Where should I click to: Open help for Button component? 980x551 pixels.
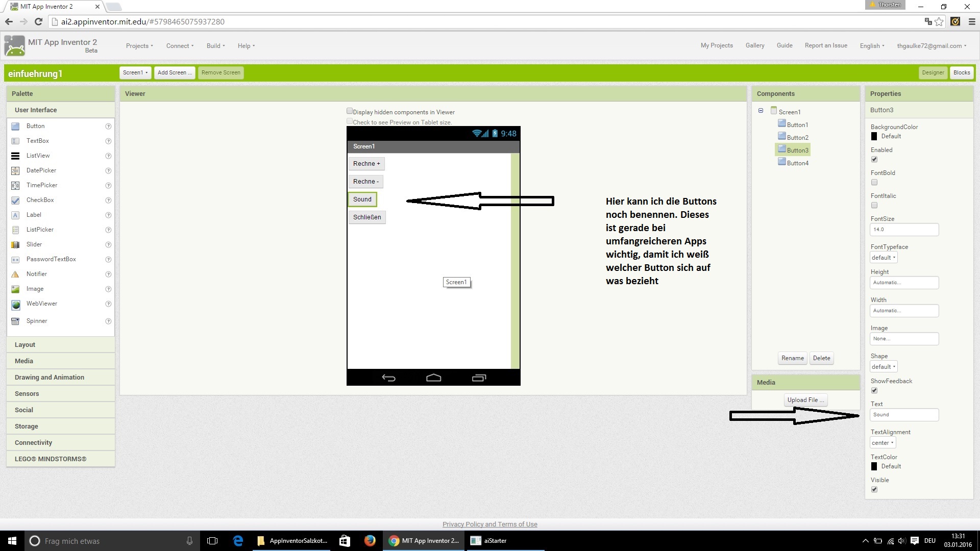(x=108, y=126)
